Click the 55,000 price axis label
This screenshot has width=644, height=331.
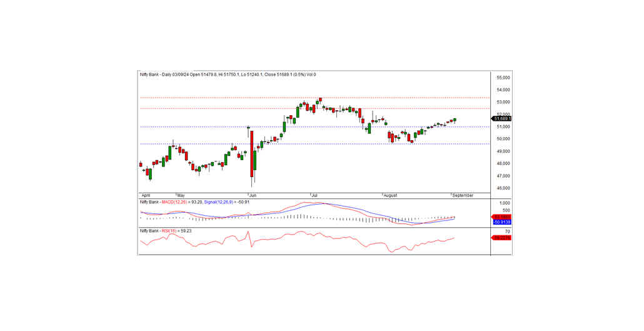click(x=503, y=78)
